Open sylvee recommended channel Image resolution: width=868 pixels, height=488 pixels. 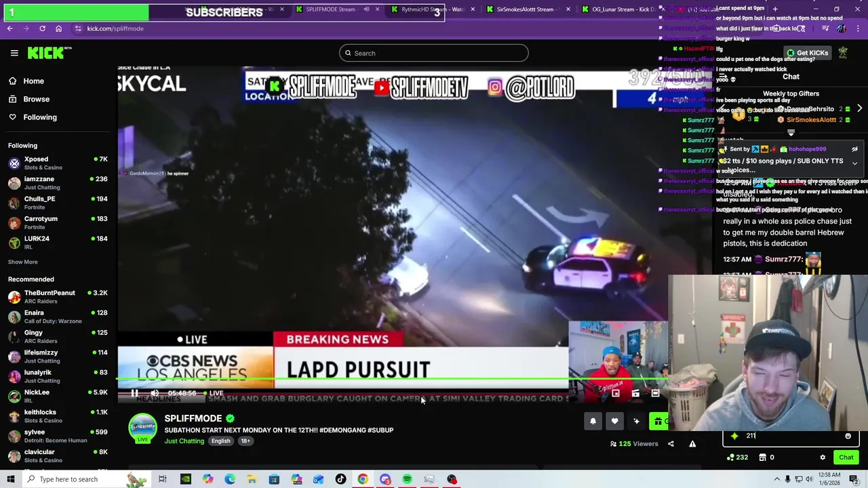click(58, 436)
